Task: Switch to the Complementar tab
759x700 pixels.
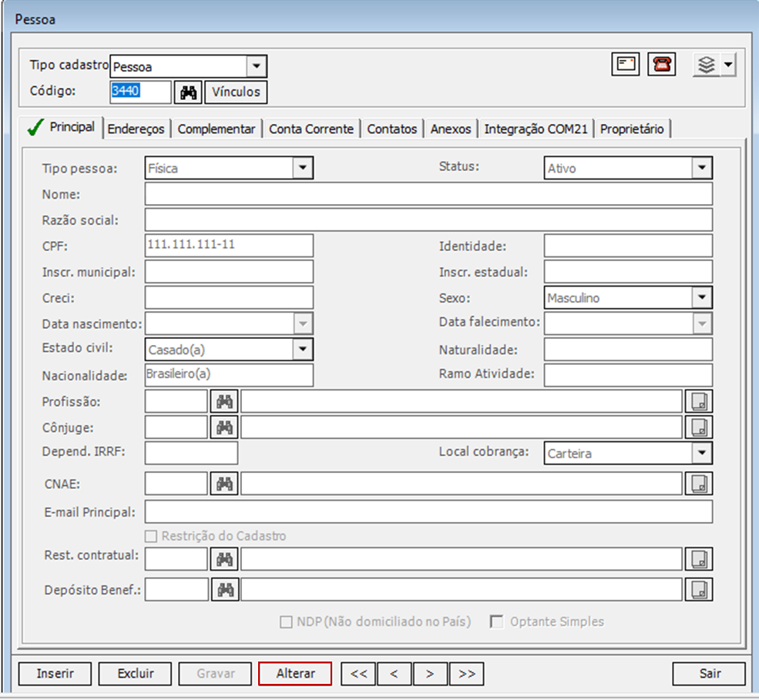Action: click(217, 129)
